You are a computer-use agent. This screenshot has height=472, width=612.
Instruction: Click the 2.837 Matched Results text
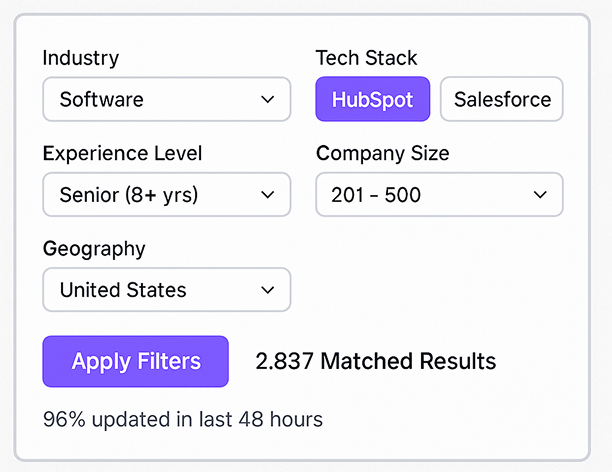point(375,361)
